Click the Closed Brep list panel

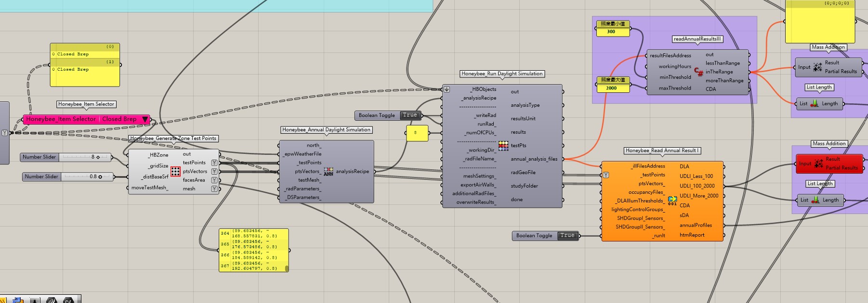coord(85,65)
